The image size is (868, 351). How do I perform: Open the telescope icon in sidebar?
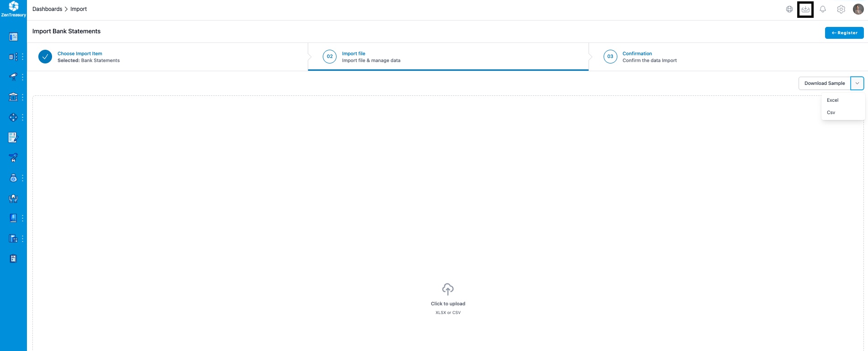click(13, 77)
